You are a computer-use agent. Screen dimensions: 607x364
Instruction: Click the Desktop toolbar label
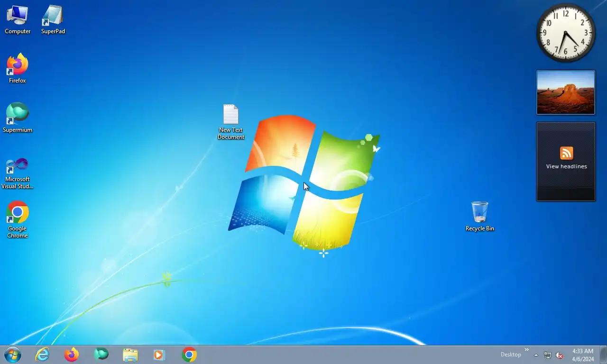click(511, 355)
